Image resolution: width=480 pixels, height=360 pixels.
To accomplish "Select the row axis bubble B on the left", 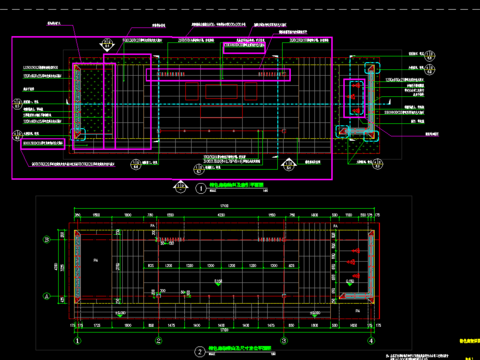I will (x=47, y=239).
